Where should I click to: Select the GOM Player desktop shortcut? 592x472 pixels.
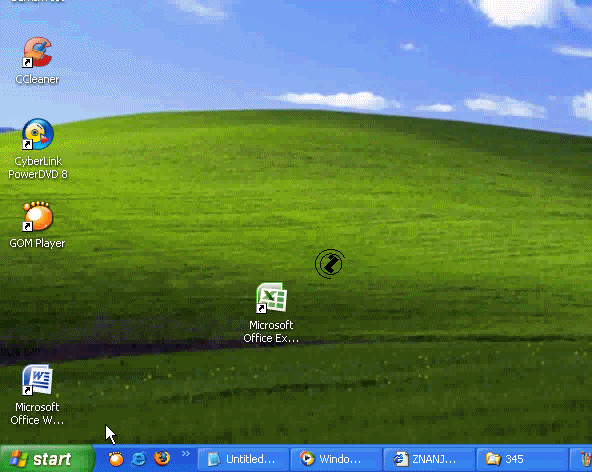tap(37, 225)
